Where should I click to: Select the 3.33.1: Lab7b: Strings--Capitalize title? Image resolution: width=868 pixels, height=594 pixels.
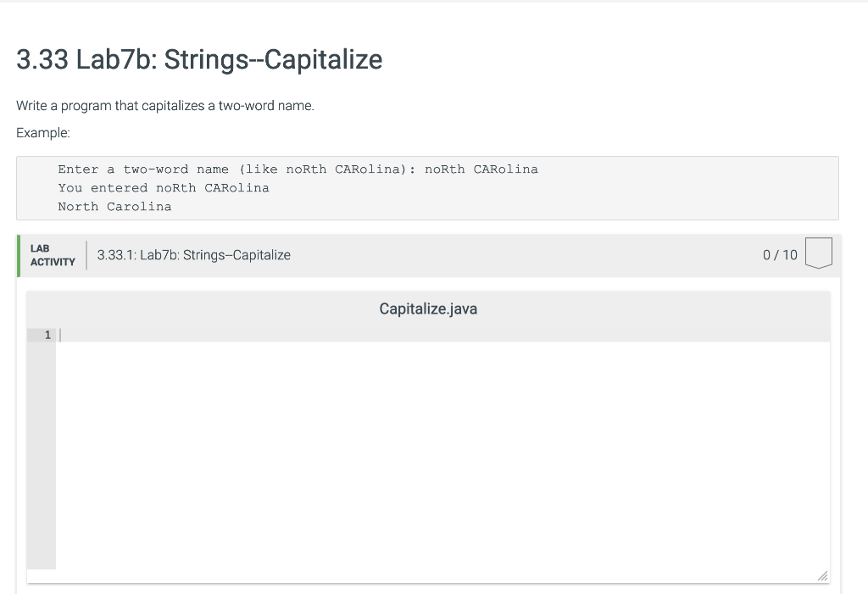tap(192, 255)
